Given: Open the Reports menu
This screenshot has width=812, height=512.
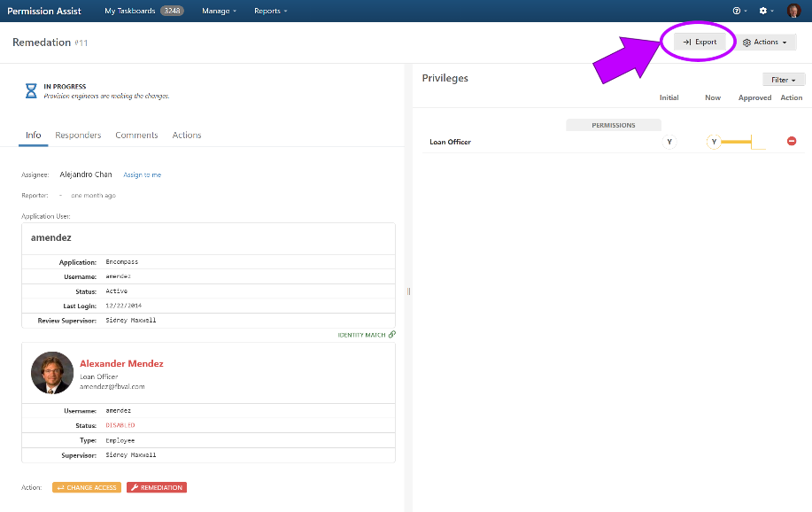Looking at the screenshot, I should coord(270,11).
